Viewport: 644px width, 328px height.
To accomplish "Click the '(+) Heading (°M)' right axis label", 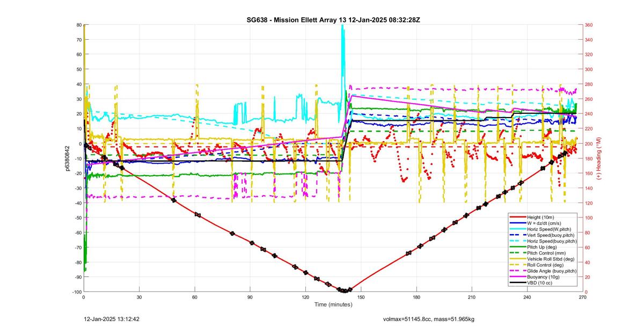I will tap(599, 158).
